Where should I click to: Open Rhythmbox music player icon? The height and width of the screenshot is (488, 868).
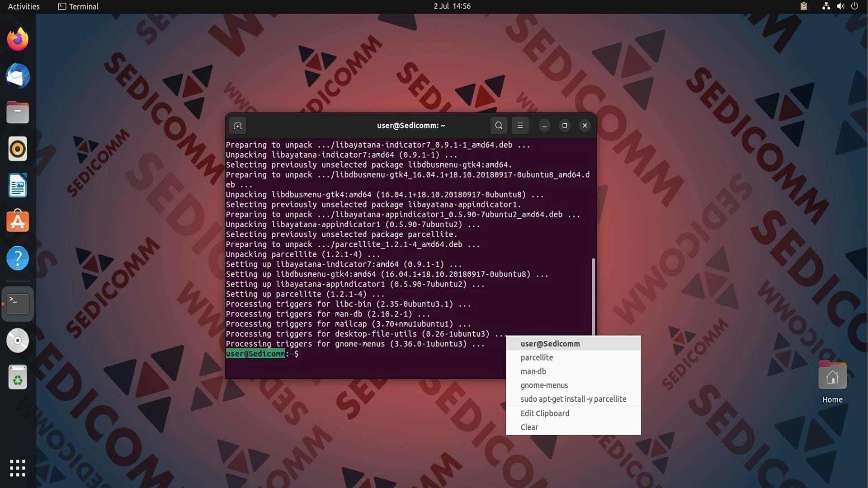pyautogui.click(x=18, y=149)
